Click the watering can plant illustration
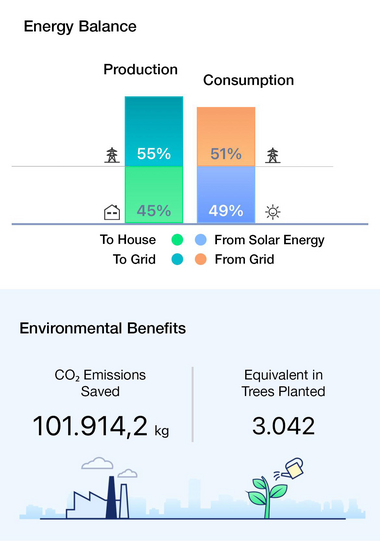The image size is (380, 541). (275, 488)
